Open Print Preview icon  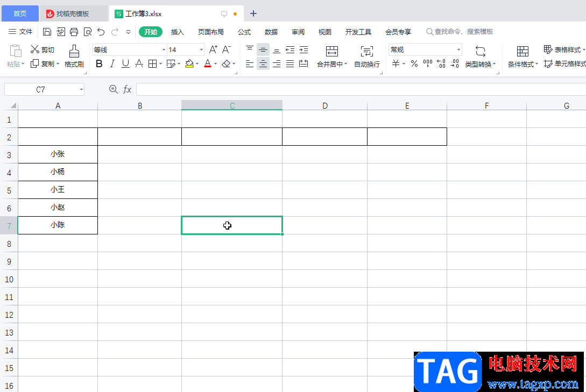coord(88,32)
